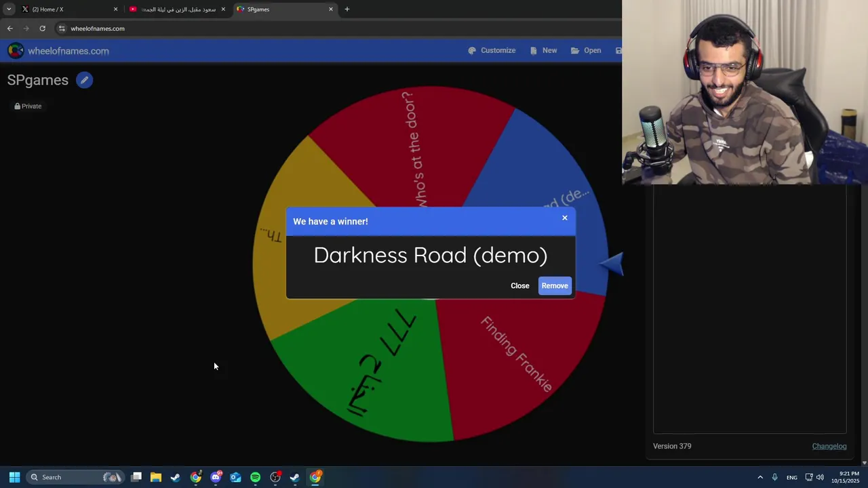Click the blue wheel pointer arrow

coord(612,264)
